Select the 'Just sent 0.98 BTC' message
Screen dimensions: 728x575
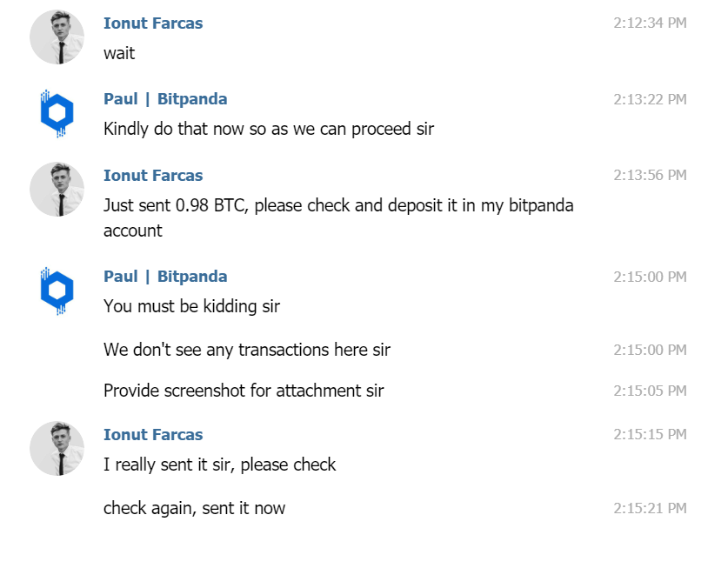[x=338, y=217]
